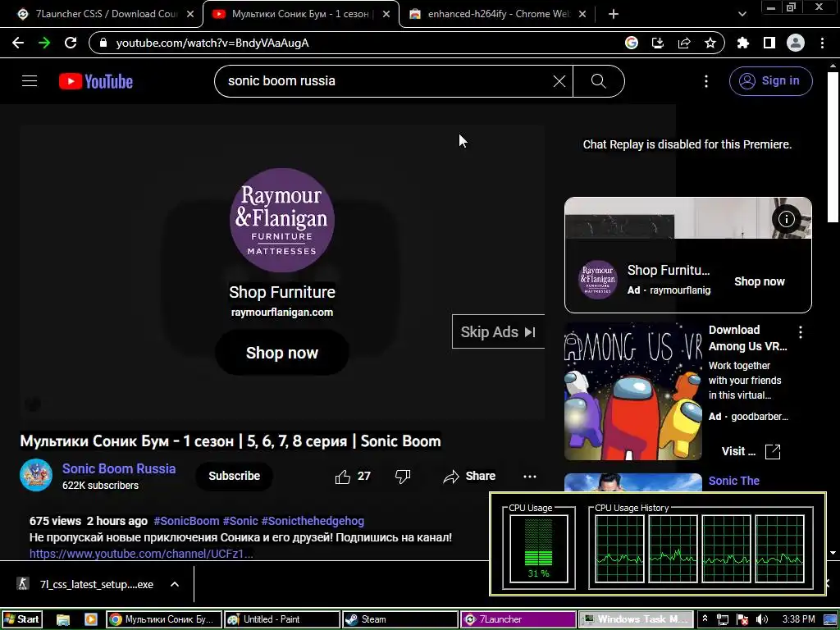The width and height of the screenshot is (840, 630).
Task: Click Shop now in video ad
Action: tap(282, 353)
